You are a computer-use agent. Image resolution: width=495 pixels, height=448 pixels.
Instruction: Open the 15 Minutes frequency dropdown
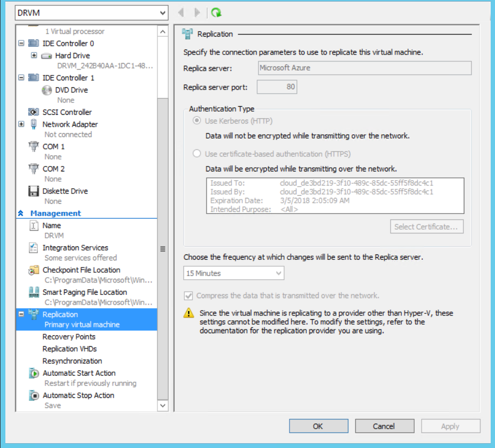tap(233, 273)
